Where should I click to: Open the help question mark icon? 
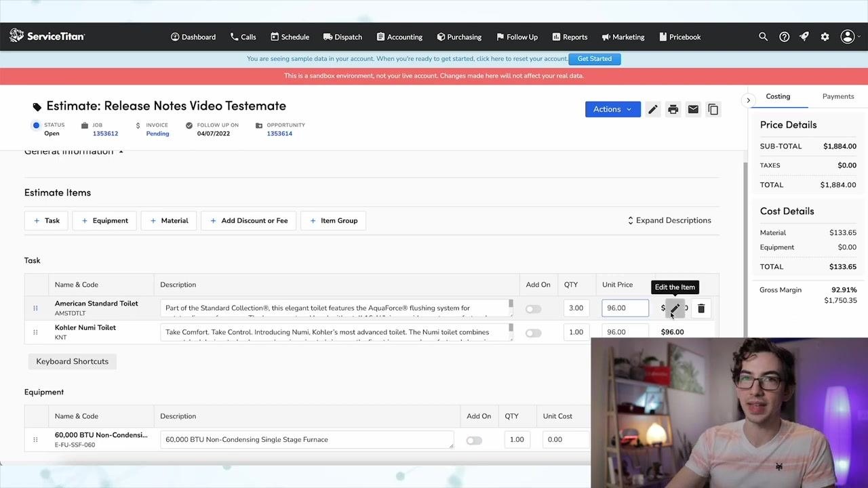pos(784,37)
